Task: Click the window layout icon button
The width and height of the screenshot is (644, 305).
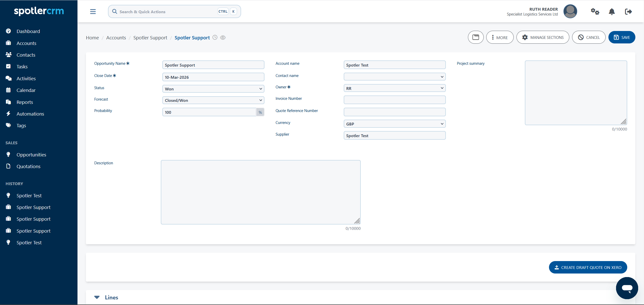Action: click(x=476, y=37)
